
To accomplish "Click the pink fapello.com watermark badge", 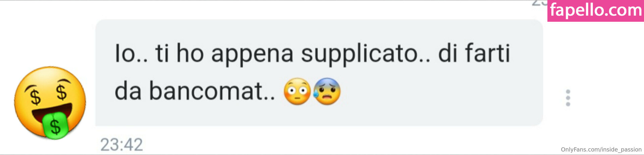I will pyautogui.click(x=596, y=11).
